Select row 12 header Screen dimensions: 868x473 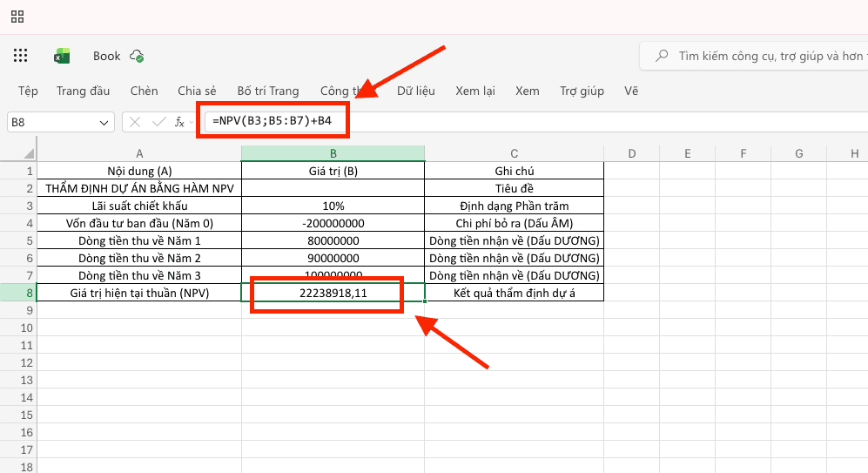click(18, 362)
